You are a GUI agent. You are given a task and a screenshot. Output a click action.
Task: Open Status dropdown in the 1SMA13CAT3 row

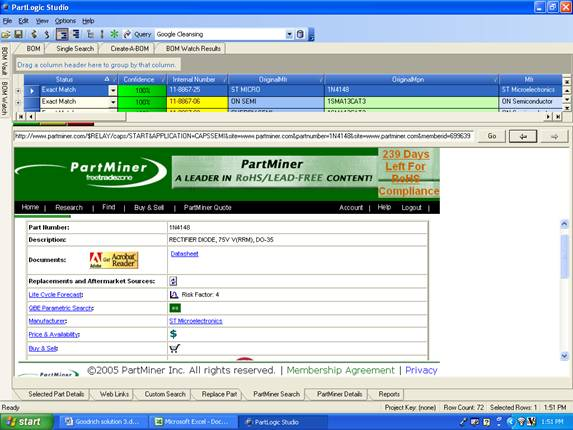(113, 102)
